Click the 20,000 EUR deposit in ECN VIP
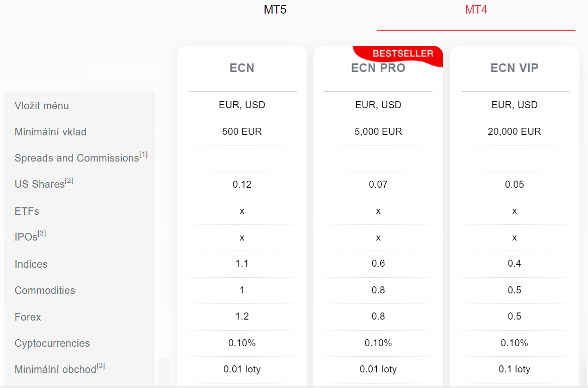The width and height of the screenshot is (588, 388). pos(514,132)
